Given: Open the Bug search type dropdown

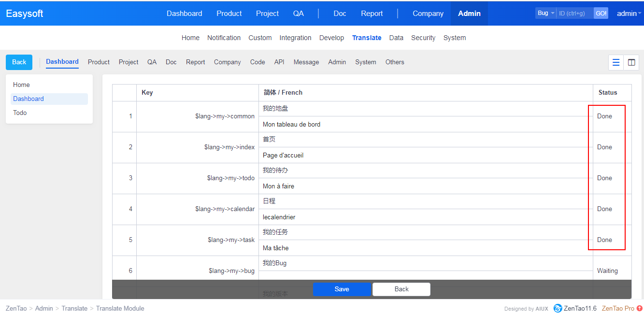Looking at the screenshot, I should click(x=546, y=14).
